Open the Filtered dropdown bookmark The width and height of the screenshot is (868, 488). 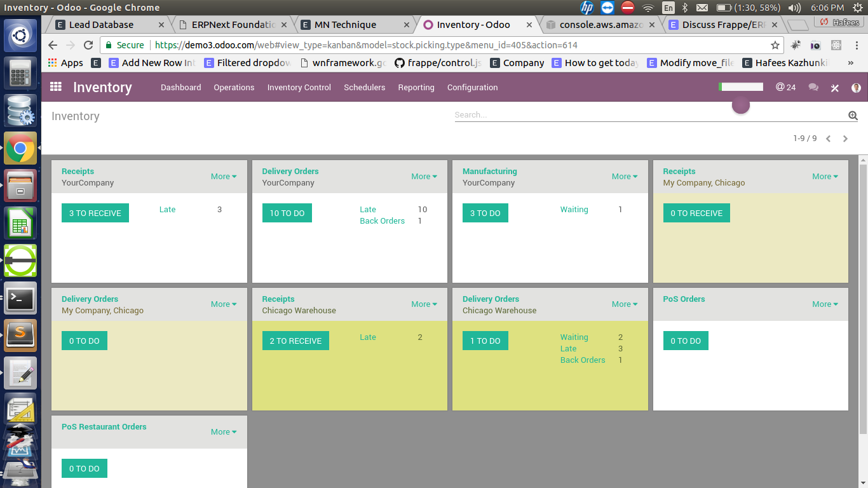click(x=247, y=63)
